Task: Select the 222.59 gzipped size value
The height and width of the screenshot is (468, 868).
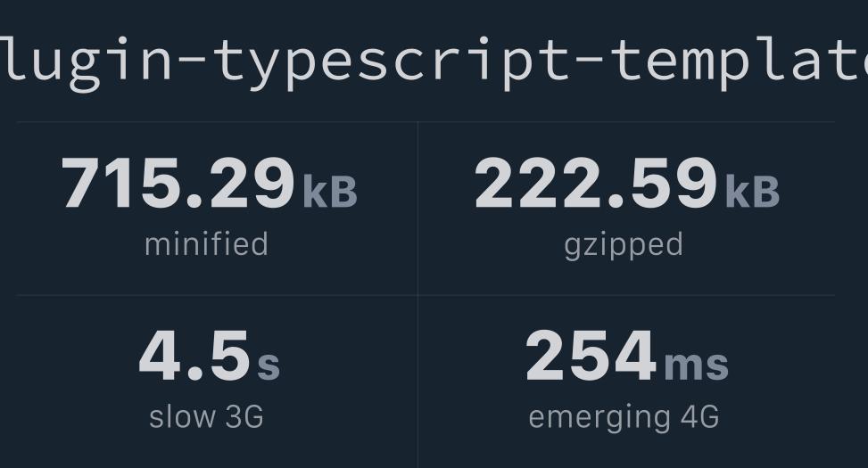Action: coord(596,183)
